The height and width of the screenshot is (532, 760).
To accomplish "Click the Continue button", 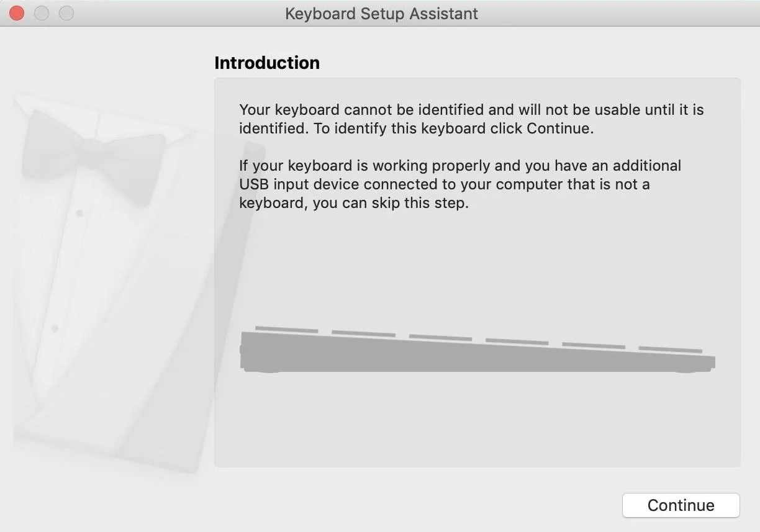I will coord(681,505).
